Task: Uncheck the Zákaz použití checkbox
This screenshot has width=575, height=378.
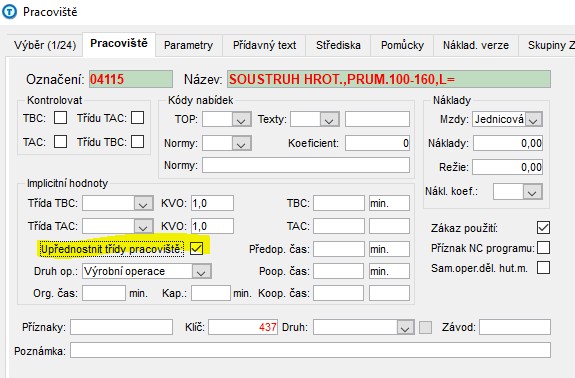Action: tap(543, 228)
